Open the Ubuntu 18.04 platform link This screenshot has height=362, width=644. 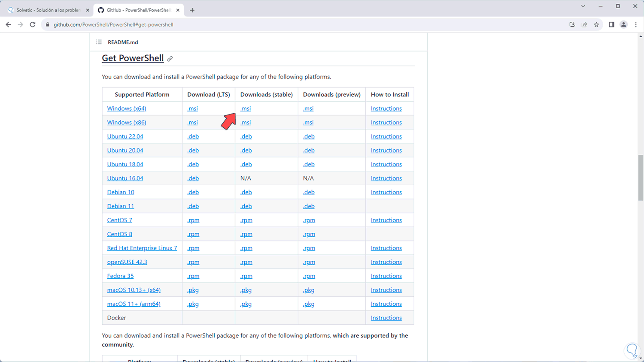pos(125,164)
